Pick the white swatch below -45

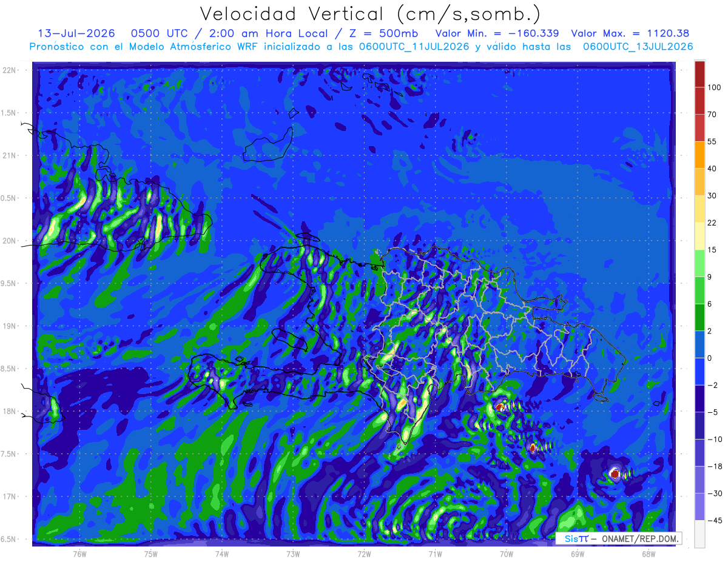pos(700,534)
